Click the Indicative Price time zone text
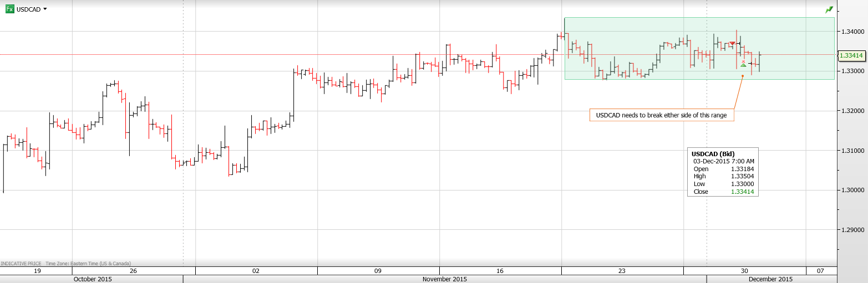Screen dimensions: 868x283 click(x=65, y=264)
